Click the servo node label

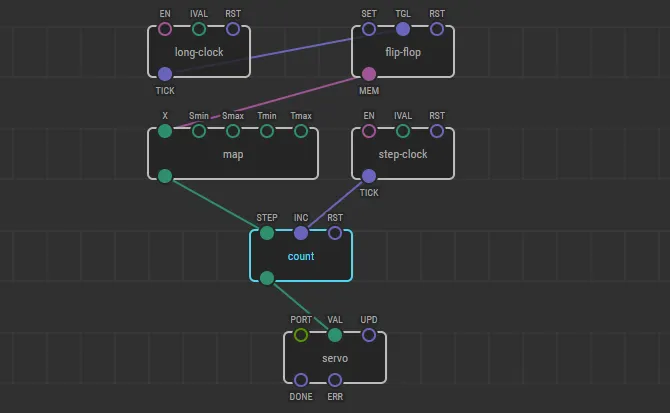point(335,358)
